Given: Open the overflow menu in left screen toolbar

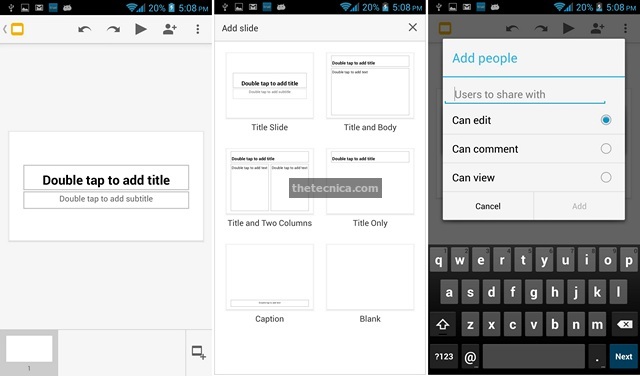Looking at the screenshot, I should 198,29.
